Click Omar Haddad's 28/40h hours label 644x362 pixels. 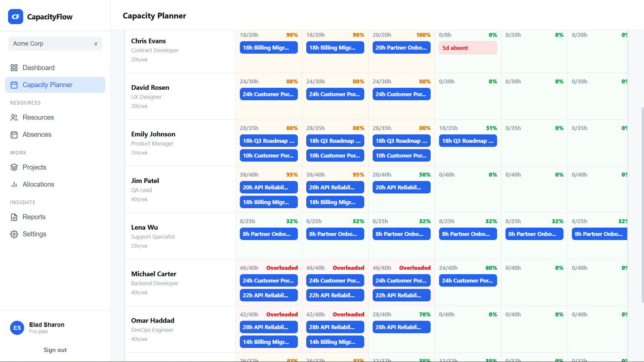tap(382, 315)
